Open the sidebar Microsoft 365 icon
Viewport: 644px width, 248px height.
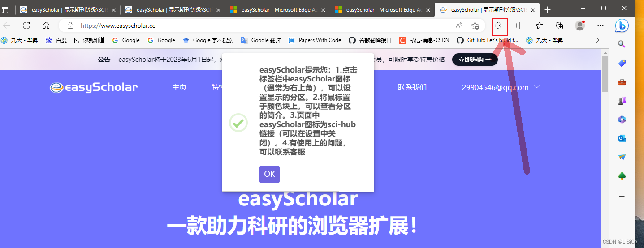[622, 120]
